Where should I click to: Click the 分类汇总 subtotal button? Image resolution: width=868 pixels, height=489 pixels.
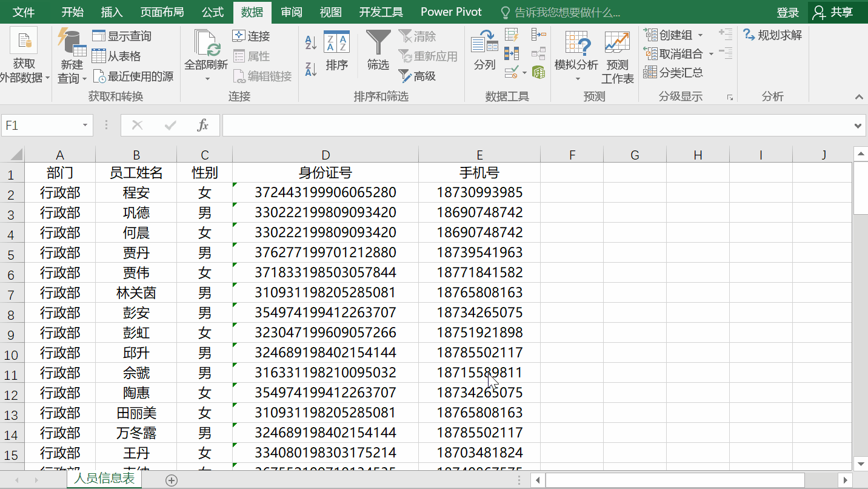673,73
